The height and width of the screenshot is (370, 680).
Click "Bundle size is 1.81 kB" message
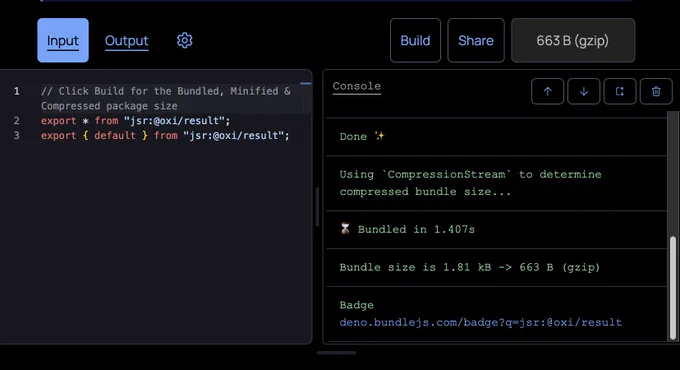(470, 267)
